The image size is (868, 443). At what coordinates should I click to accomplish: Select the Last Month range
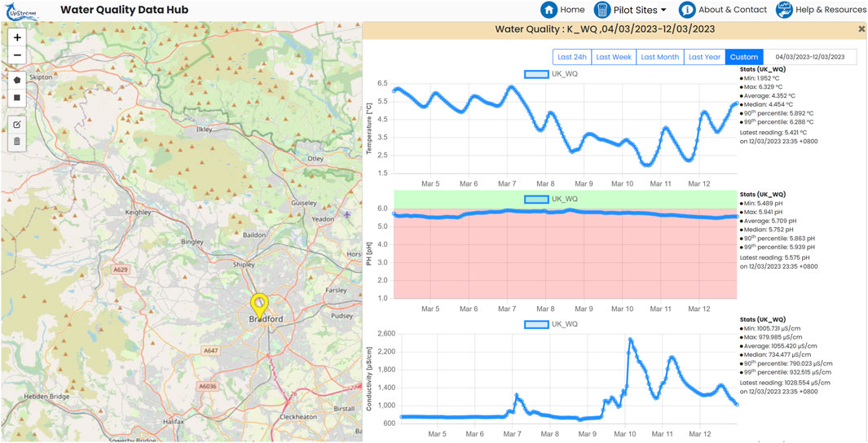[x=660, y=57]
